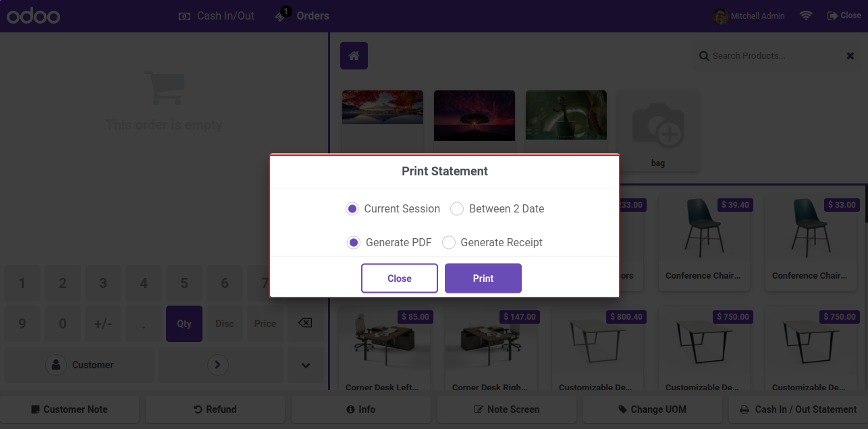The height and width of the screenshot is (429, 868).
Task: Expand the chevron-down arrow beside payment button
Action: click(x=306, y=365)
